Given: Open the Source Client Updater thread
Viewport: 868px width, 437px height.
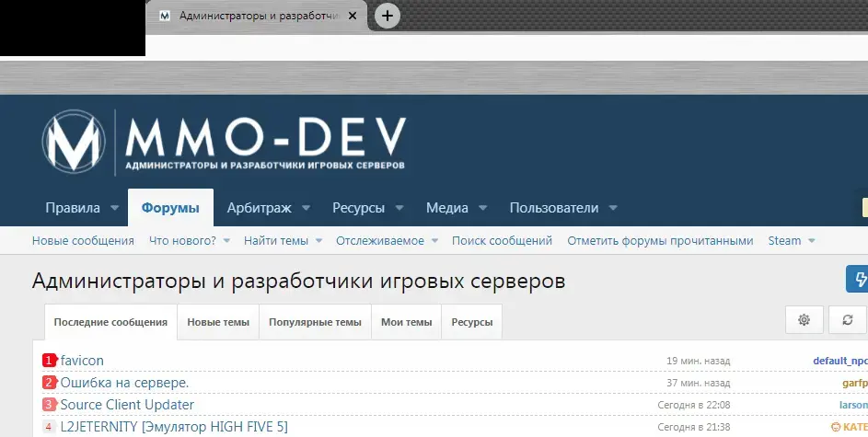Looking at the screenshot, I should [127, 405].
